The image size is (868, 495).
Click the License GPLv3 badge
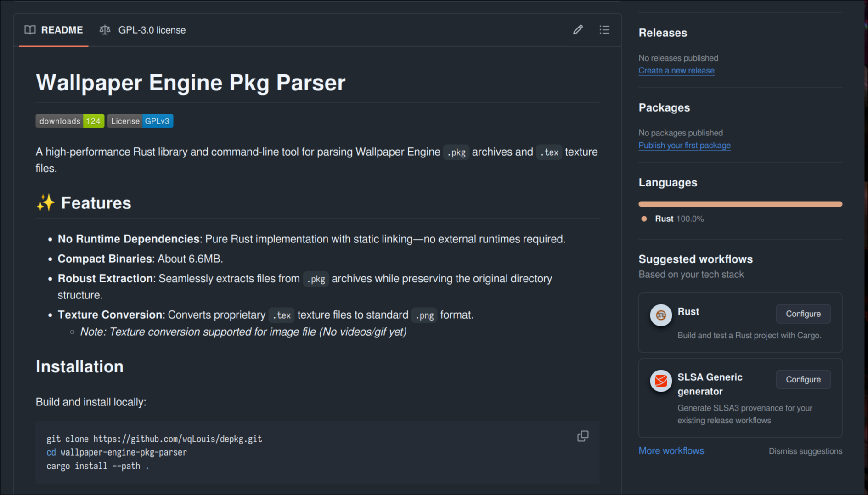[140, 121]
